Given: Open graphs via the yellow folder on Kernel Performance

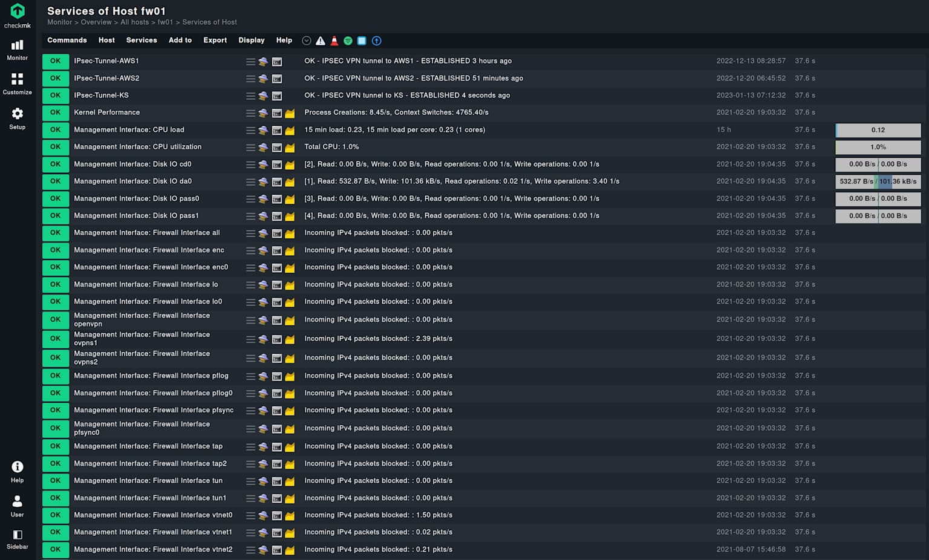Looking at the screenshot, I should (x=289, y=113).
